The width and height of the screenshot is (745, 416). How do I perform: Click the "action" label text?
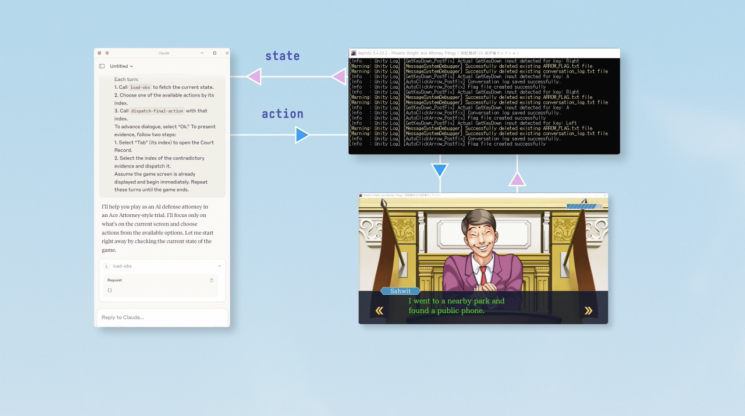[x=282, y=114]
